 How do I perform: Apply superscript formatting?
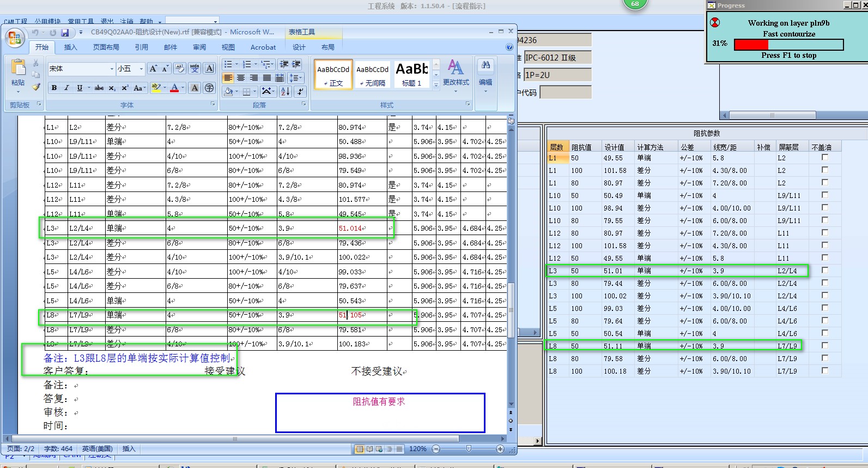[125, 88]
